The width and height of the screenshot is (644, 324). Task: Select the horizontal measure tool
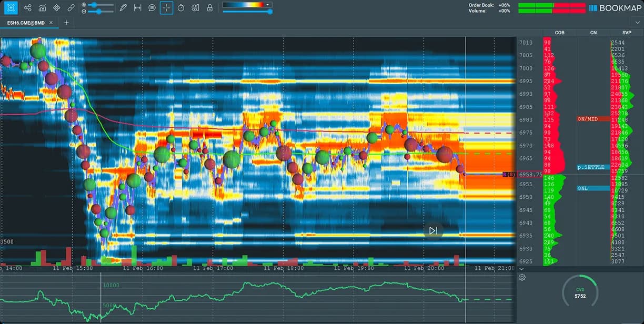coord(137,8)
